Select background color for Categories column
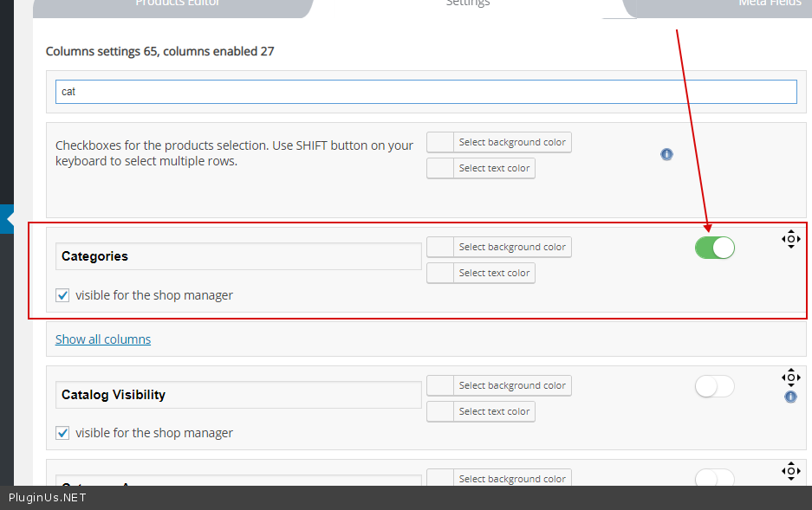 (499, 248)
